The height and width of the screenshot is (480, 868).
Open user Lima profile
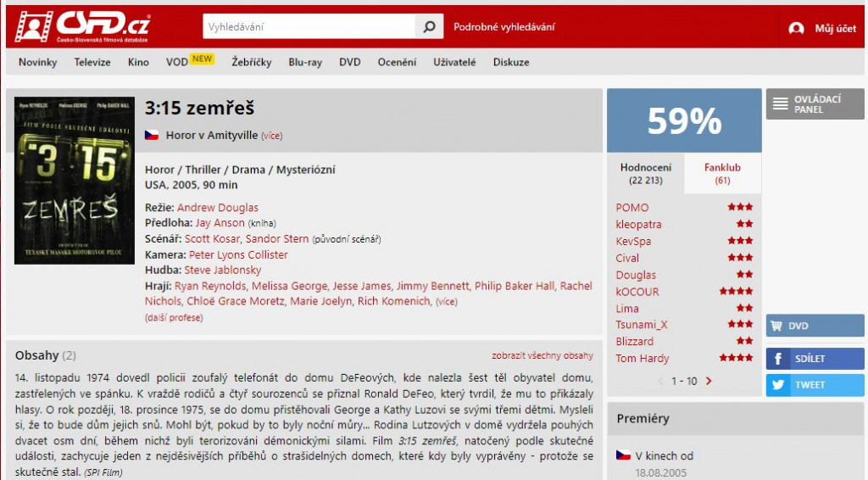click(x=627, y=309)
